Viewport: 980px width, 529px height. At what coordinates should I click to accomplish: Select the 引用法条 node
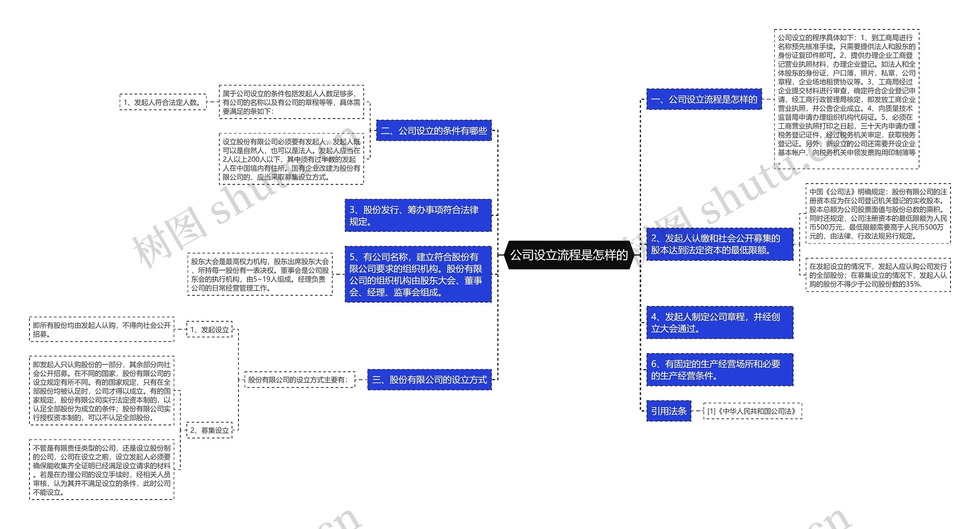point(669,411)
